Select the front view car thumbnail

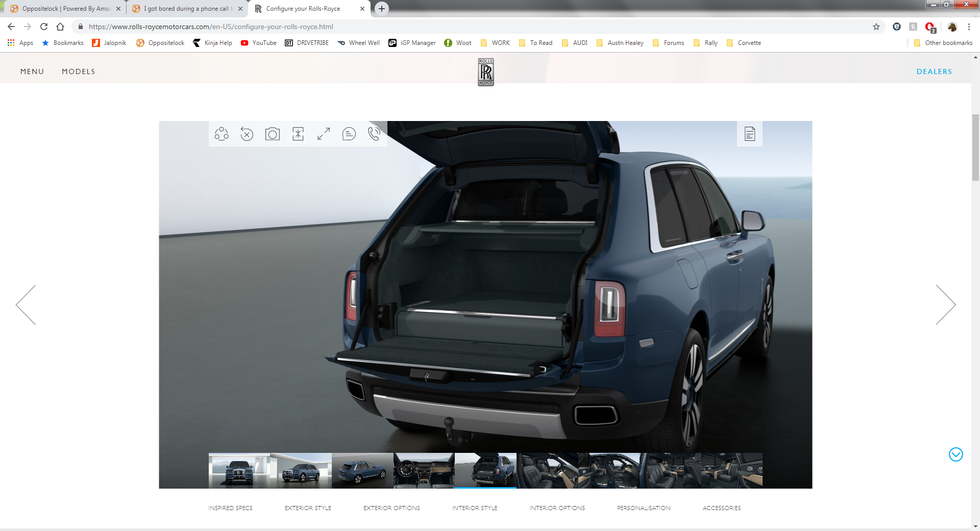pos(239,470)
